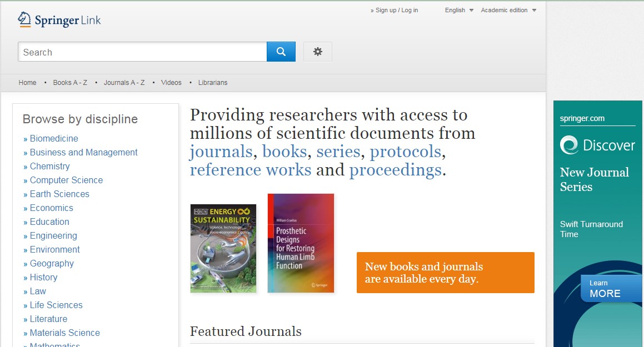644x347 pixels.
Task: Browse the Law discipline
Action: pos(38,291)
